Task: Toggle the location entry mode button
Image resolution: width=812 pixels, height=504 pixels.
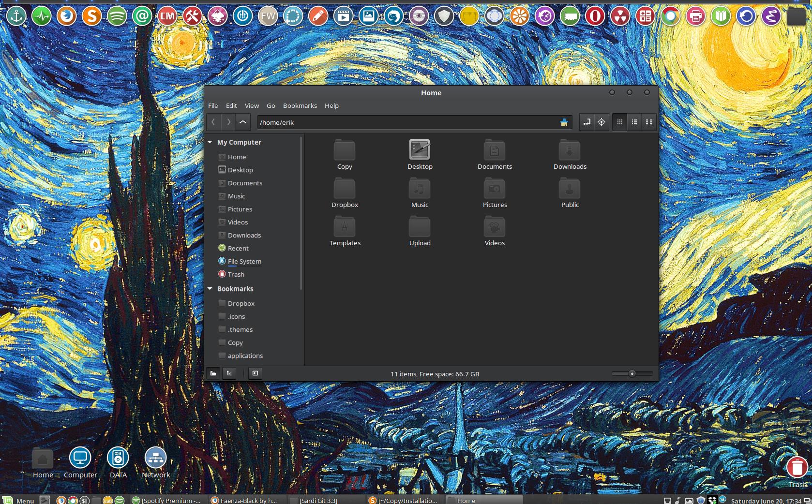Action: click(x=586, y=122)
